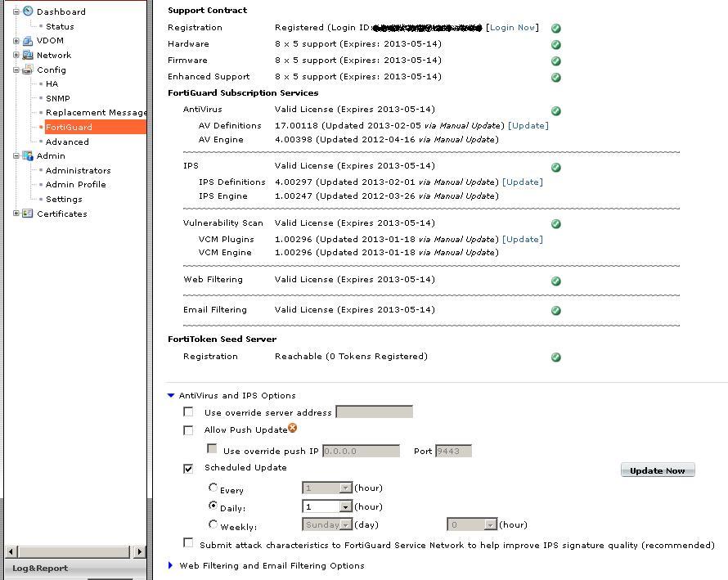Collapse the Config tree node

(16, 70)
